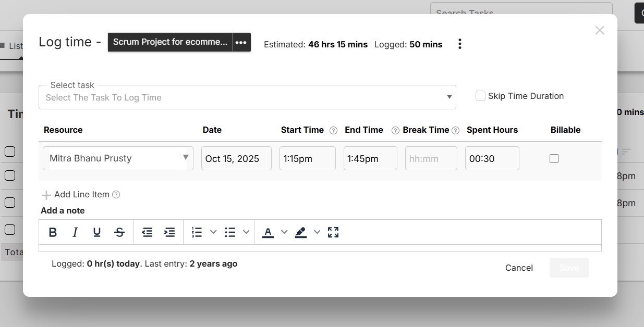Click Add Line Item
This screenshot has width=644, height=327.
click(76, 195)
